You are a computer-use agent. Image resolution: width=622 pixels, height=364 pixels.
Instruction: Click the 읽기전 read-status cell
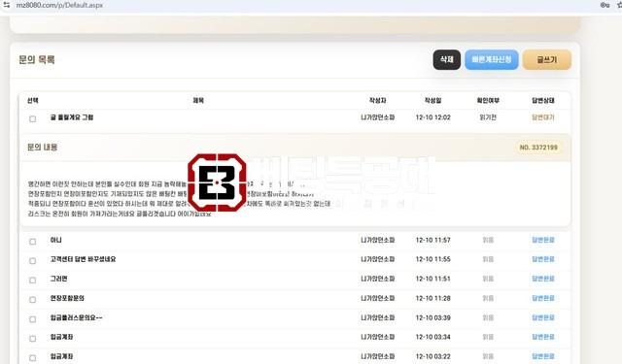coord(488,117)
